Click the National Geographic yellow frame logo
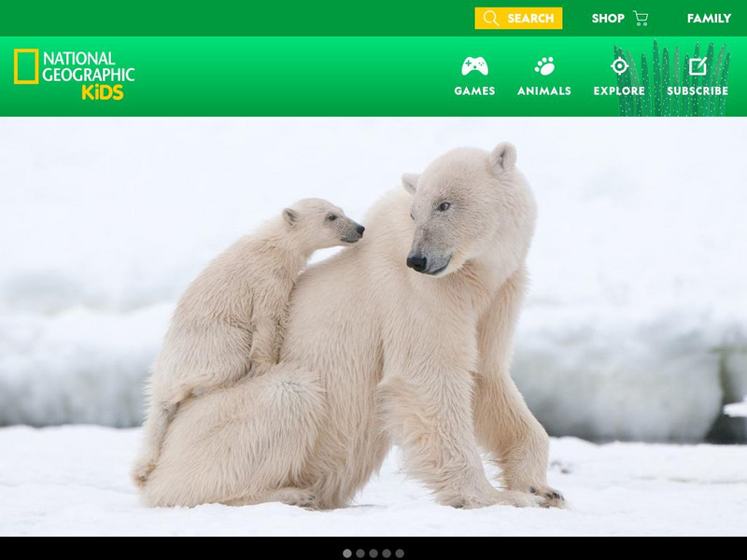The width and height of the screenshot is (747, 560). click(x=26, y=66)
